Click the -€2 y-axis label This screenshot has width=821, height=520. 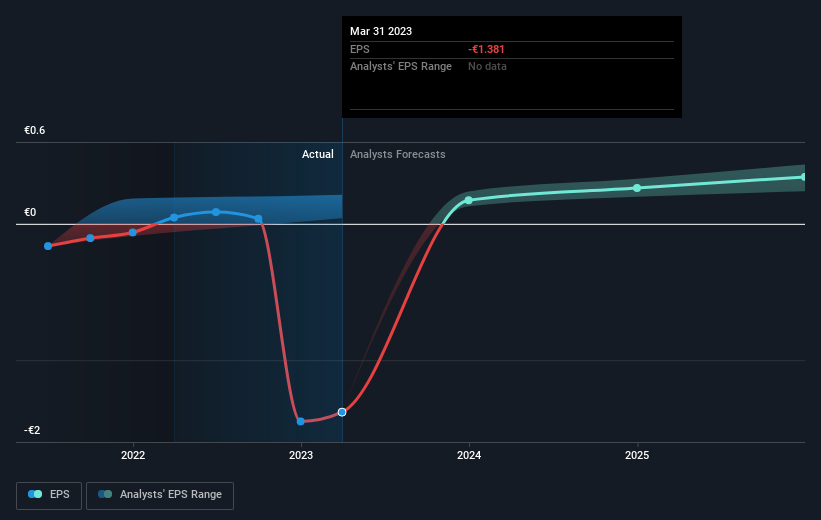[x=32, y=430]
